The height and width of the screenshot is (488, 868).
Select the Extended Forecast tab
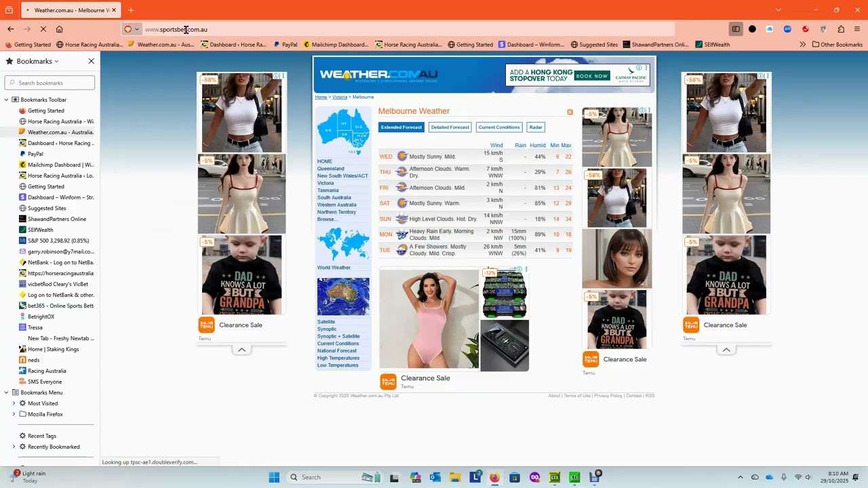(x=401, y=127)
